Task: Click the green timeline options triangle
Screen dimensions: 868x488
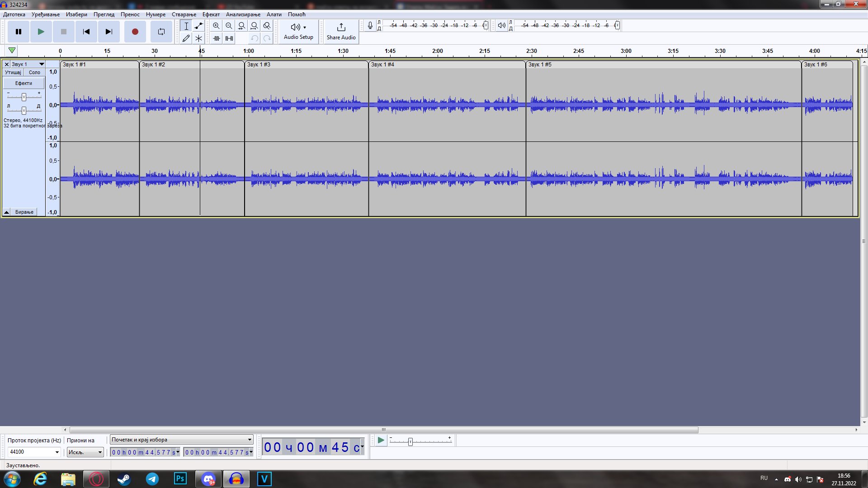Action: [12, 51]
